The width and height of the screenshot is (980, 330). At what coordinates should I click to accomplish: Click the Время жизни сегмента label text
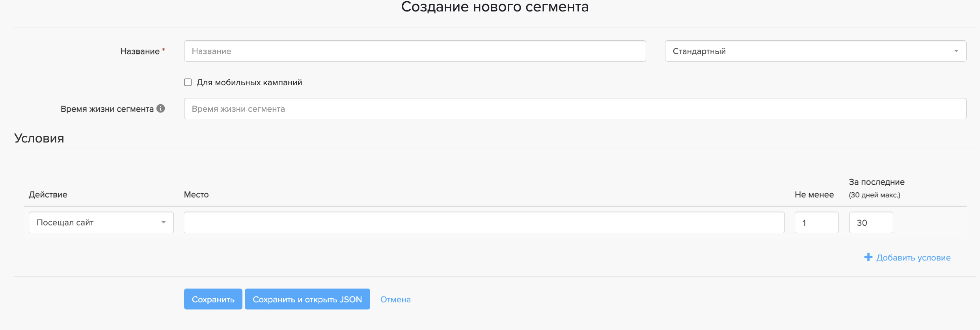coord(107,109)
